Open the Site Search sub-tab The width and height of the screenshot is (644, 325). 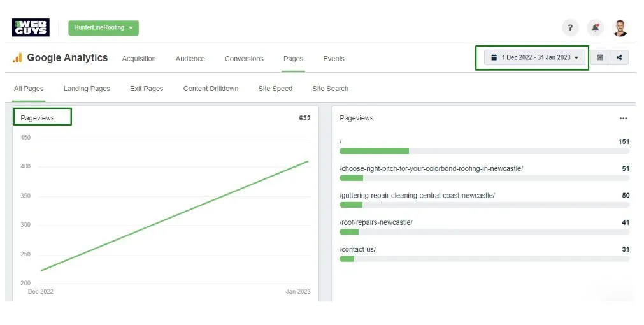(330, 89)
